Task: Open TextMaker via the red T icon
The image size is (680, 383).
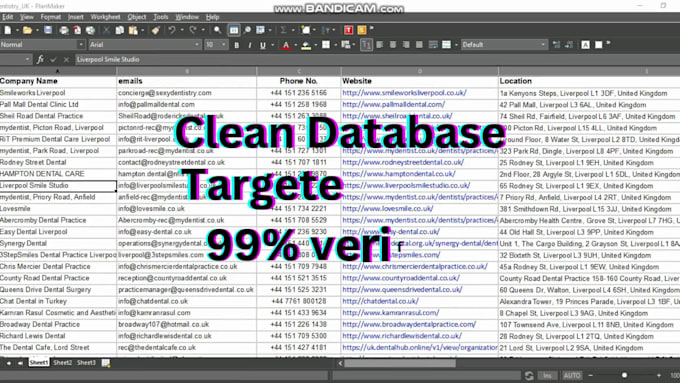Action: [x=348, y=30]
